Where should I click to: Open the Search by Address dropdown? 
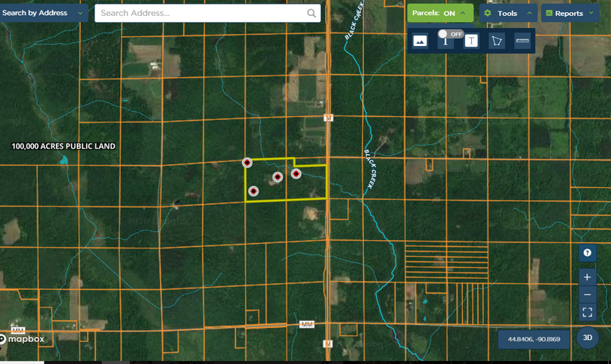tap(43, 13)
